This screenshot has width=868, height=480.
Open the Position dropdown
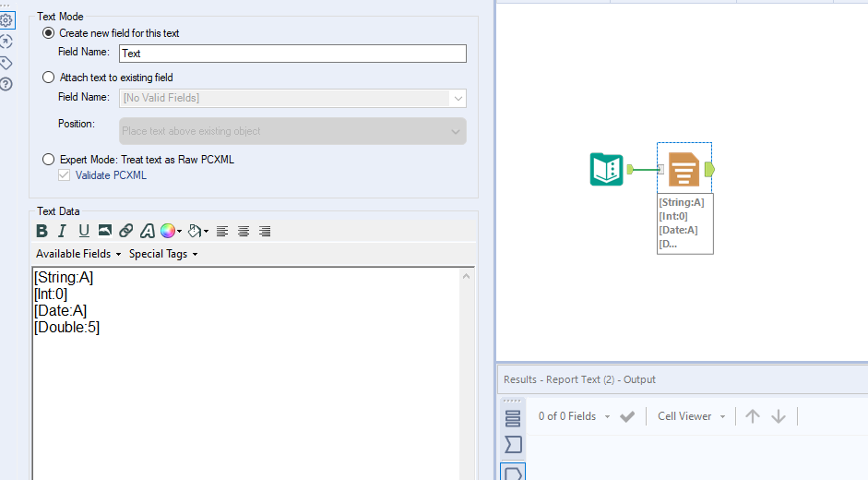pyautogui.click(x=292, y=131)
